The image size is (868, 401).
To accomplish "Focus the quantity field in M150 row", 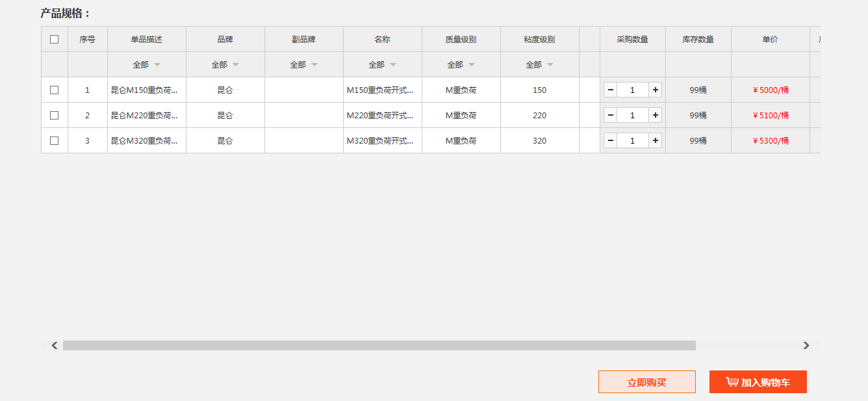I will [x=633, y=90].
